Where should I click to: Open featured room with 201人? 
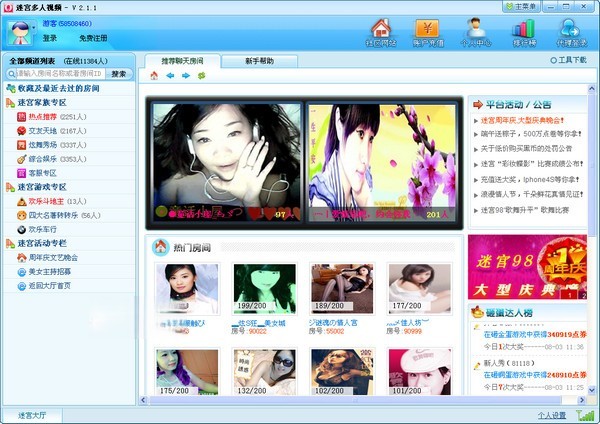pos(382,162)
